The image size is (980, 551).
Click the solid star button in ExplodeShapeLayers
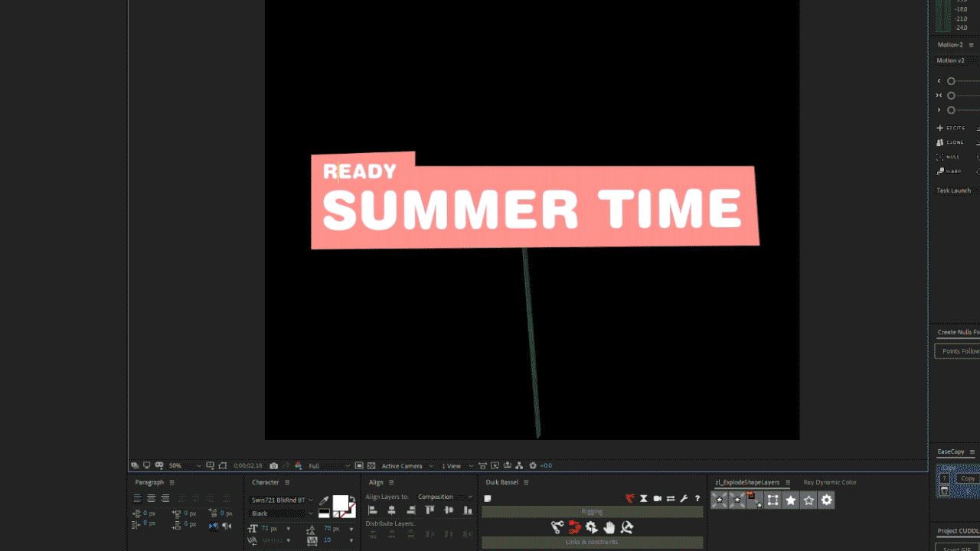791,500
